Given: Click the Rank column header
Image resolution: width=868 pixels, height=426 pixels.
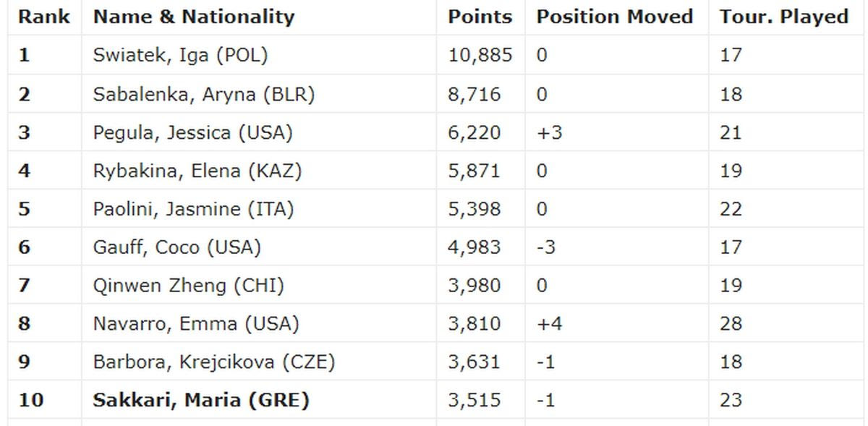Looking at the screenshot, I should 43,17.
